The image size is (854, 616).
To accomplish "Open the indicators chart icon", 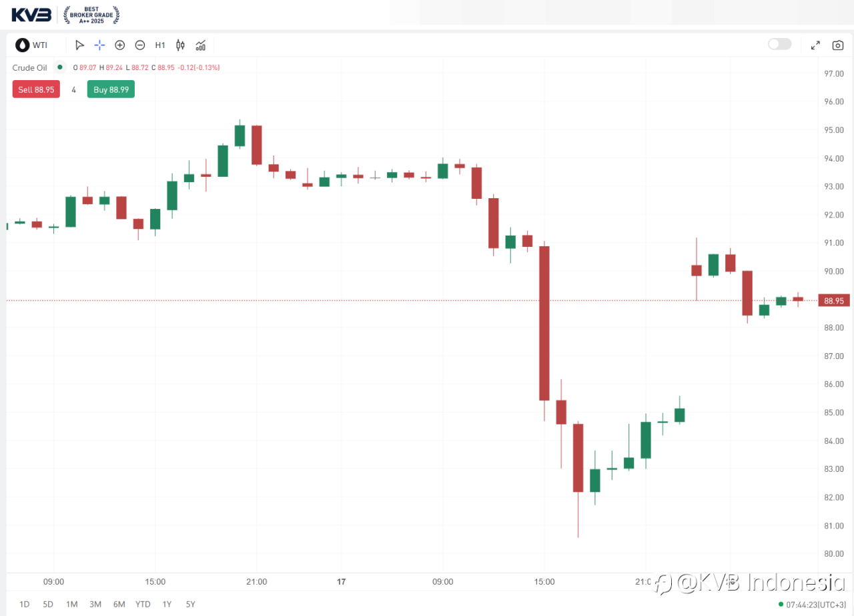I will click(x=200, y=45).
